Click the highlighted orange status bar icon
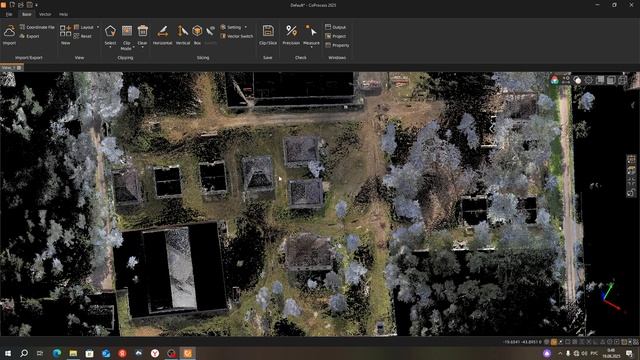Viewport: 640px width, 360px height. point(554,342)
